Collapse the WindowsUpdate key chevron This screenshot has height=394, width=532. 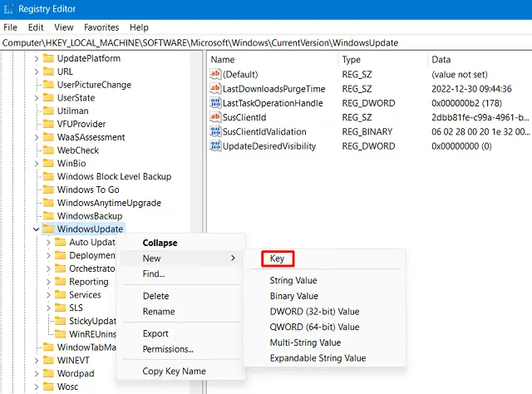click(x=37, y=229)
